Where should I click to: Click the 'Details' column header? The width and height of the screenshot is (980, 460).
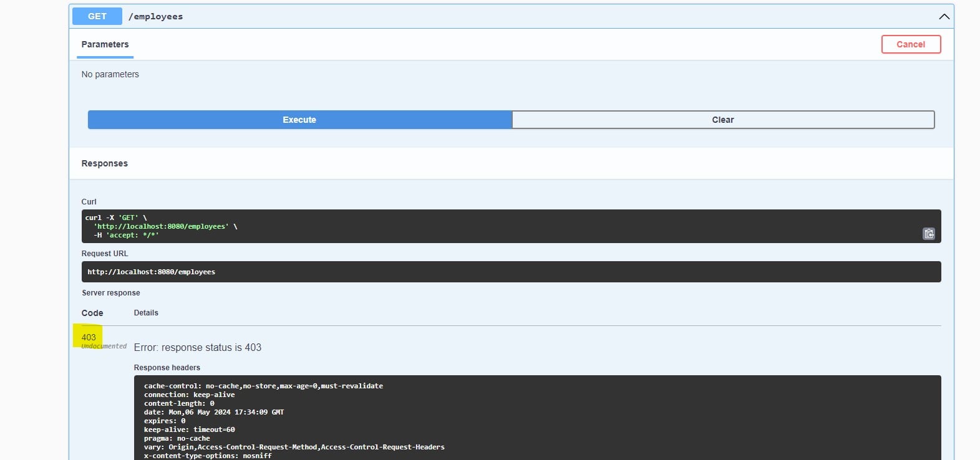146,313
